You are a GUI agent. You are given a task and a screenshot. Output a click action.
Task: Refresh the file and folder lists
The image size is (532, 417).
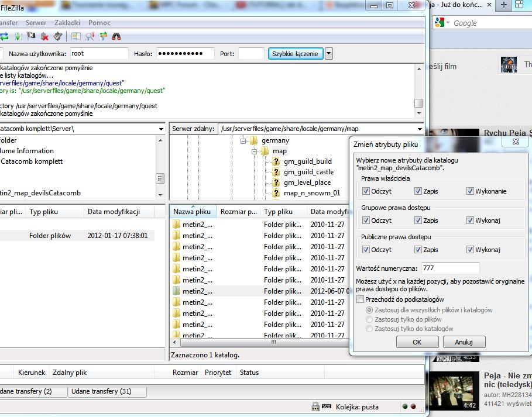click(x=4, y=36)
